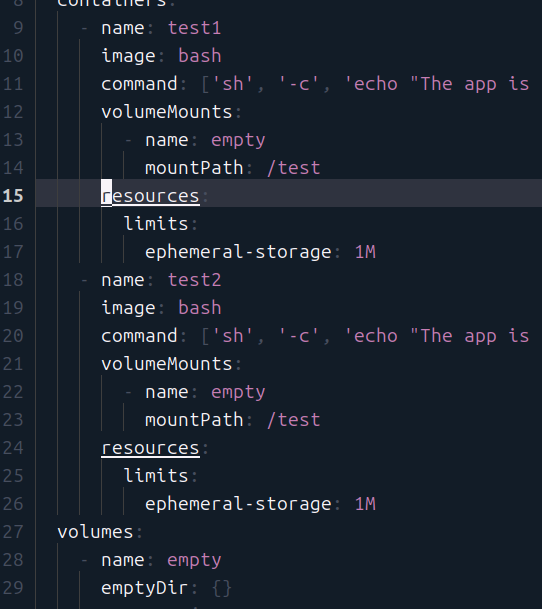This screenshot has width=542, height=609.
Task: Click the emptyDir key on line 29
Action: point(145,588)
